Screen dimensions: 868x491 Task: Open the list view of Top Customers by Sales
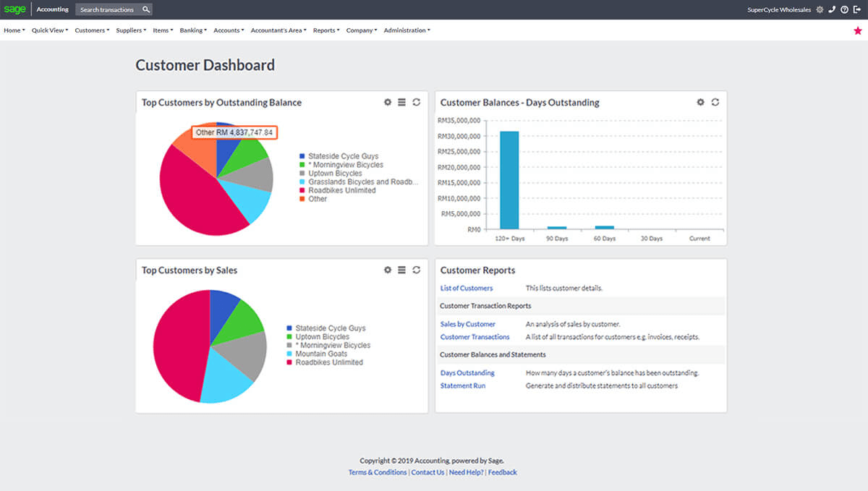(401, 270)
